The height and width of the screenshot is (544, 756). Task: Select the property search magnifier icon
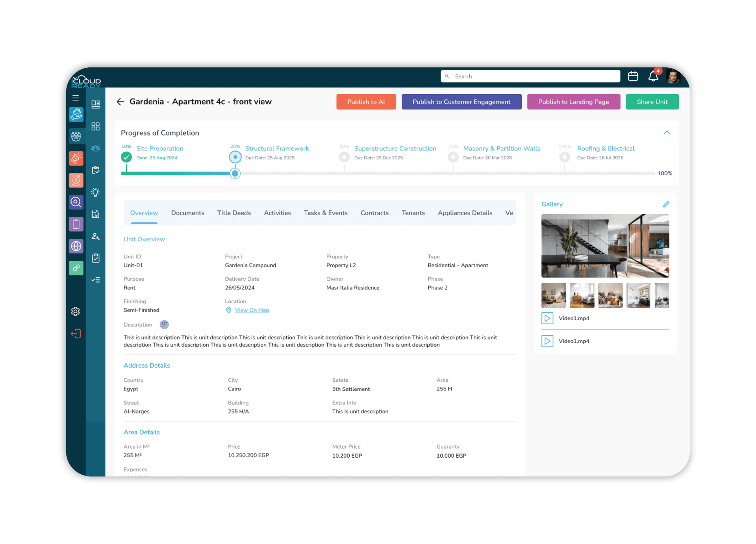pos(76,202)
